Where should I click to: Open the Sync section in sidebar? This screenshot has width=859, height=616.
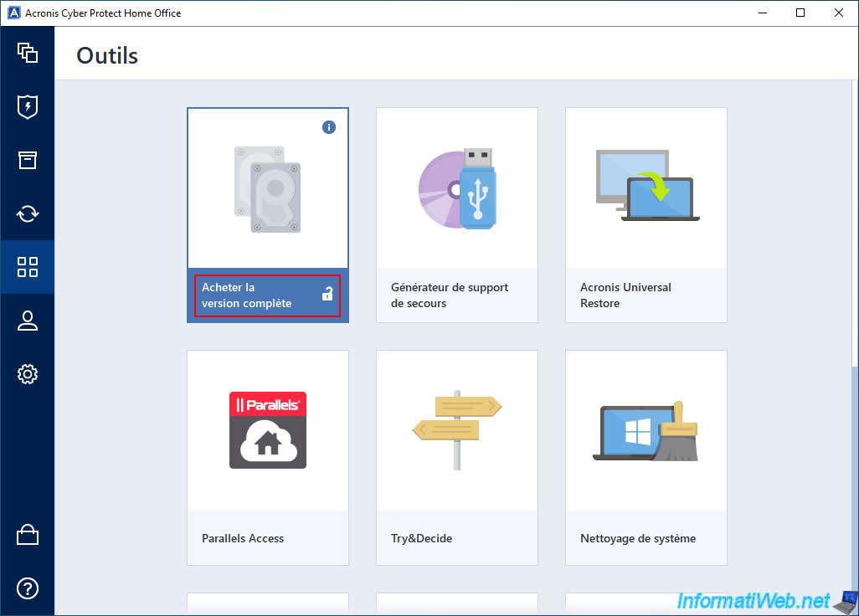click(28, 213)
